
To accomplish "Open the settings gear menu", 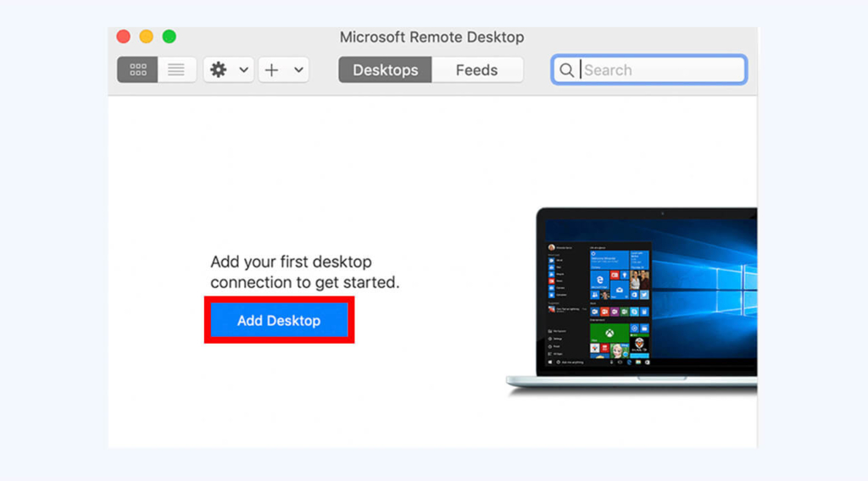I will (x=219, y=69).
